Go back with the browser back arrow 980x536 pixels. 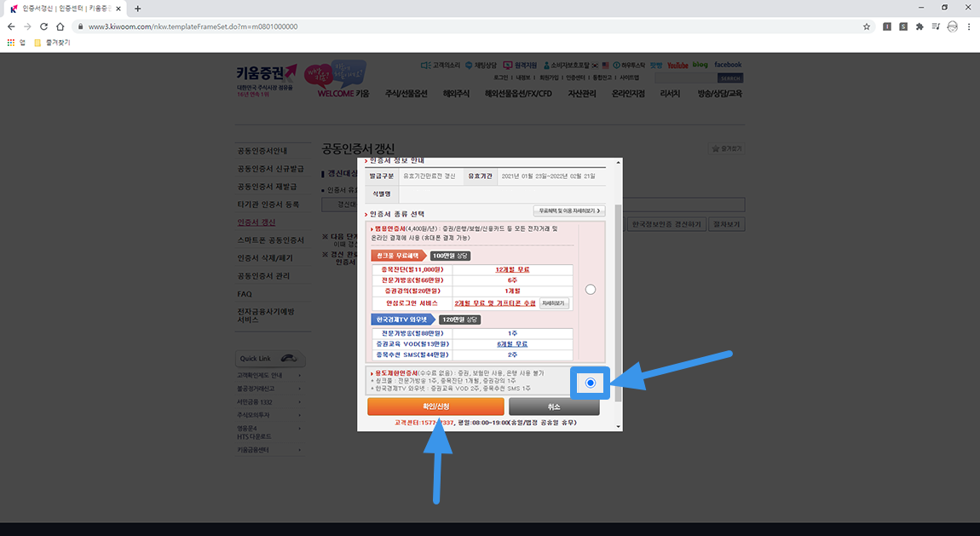click(x=11, y=26)
